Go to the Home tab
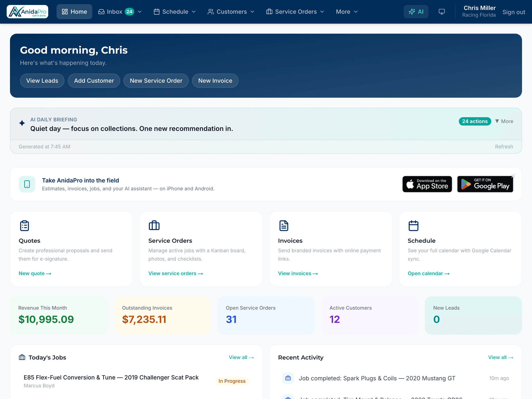This screenshot has height=399, width=532. tap(74, 12)
